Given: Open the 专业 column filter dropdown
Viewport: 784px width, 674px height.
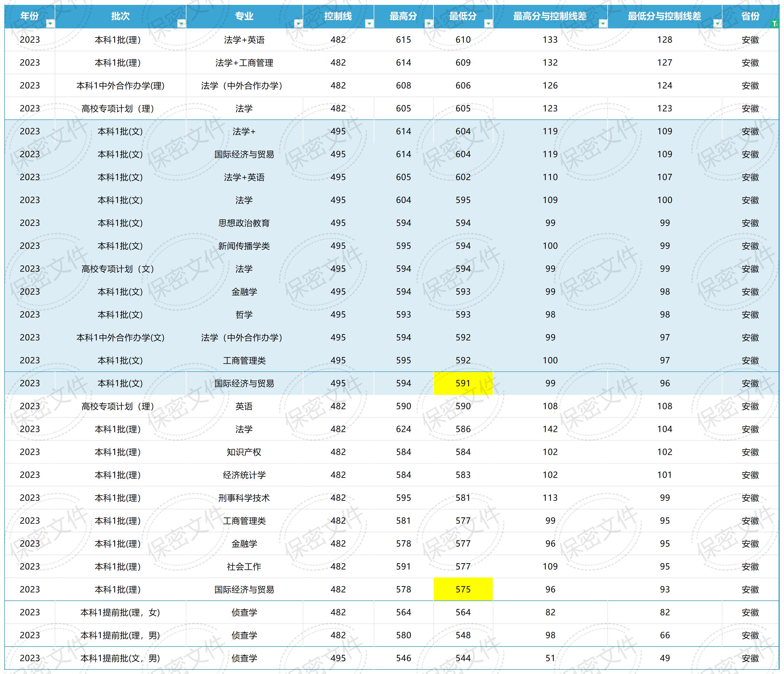Looking at the screenshot, I should click(298, 23).
